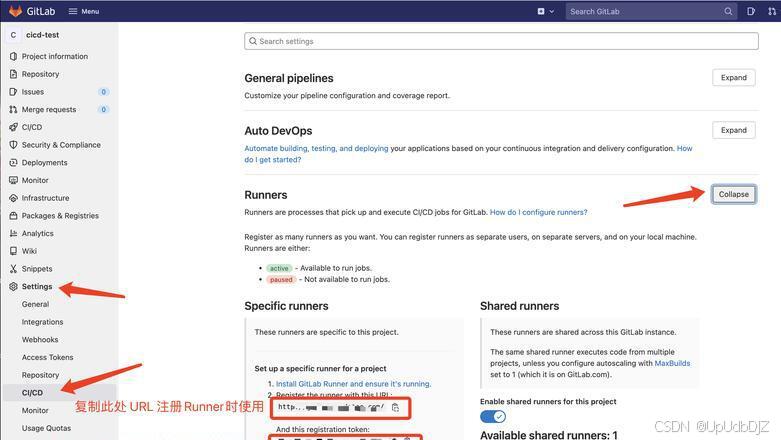Click the 'General pipelines' heading
The height and width of the screenshot is (440, 781).
pyautogui.click(x=289, y=78)
